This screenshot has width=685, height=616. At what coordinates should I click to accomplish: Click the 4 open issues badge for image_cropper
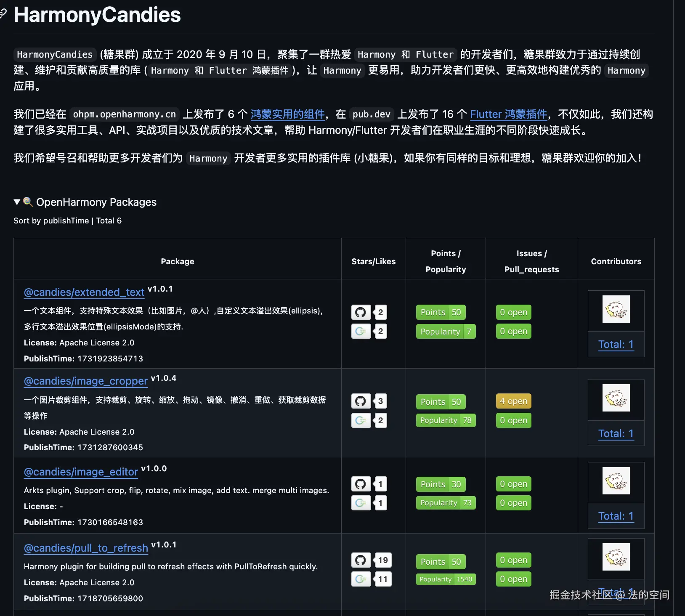(513, 401)
